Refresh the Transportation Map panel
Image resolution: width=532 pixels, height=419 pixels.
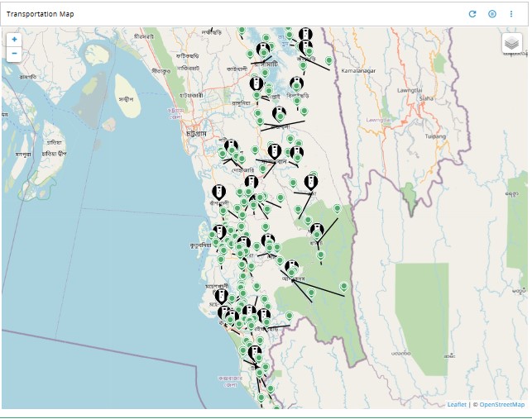click(472, 14)
